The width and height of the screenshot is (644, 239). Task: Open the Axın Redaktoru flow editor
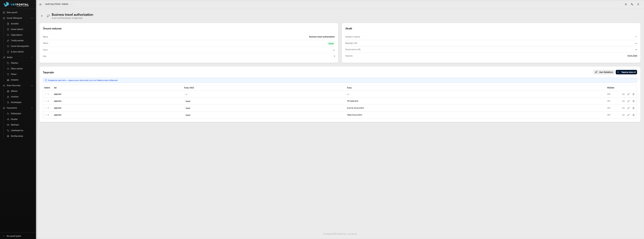click(x=604, y=72)
